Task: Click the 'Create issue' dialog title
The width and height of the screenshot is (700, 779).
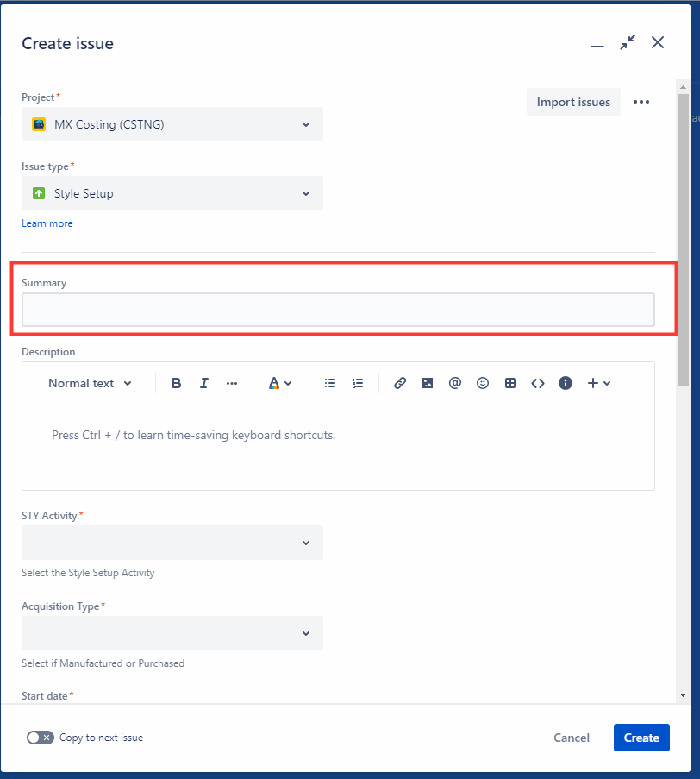Action: click(67, 44)
